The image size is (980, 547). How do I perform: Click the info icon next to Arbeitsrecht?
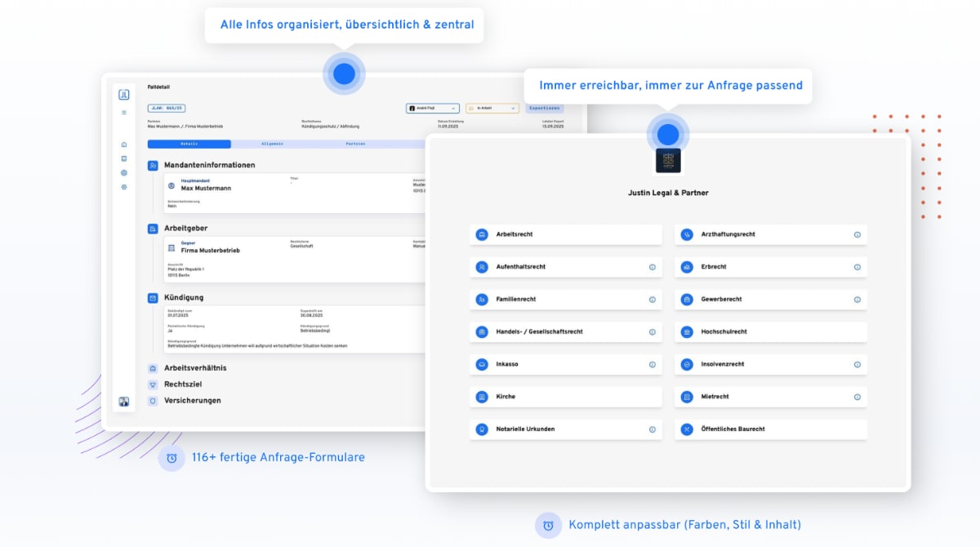tap(652, 234)
